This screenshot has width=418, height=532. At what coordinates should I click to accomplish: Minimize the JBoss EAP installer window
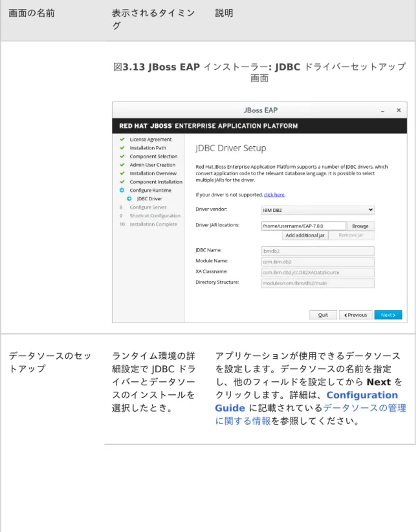(382, 111)
